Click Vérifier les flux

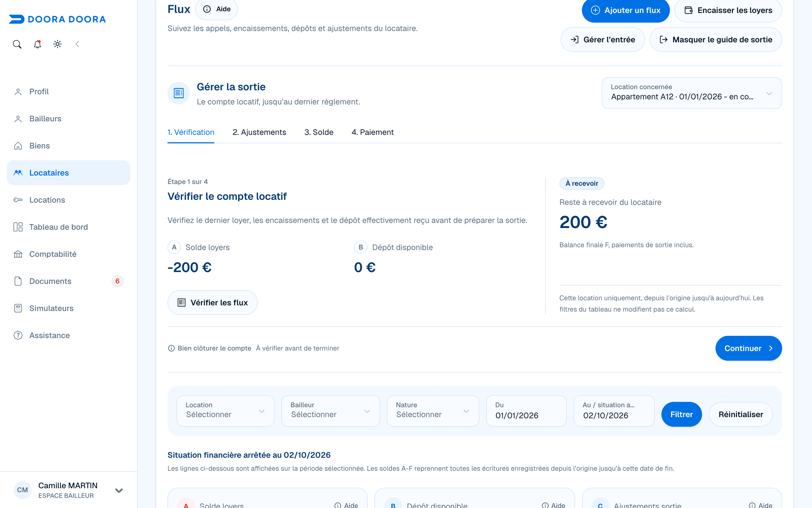tap(212, 303)
